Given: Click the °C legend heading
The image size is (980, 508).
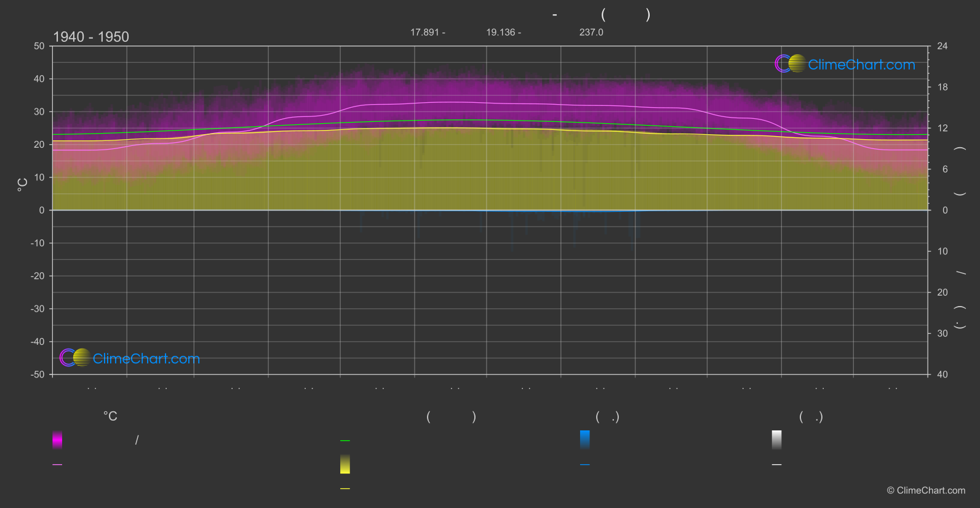Looking at the screenshot, I should [110, 417].
